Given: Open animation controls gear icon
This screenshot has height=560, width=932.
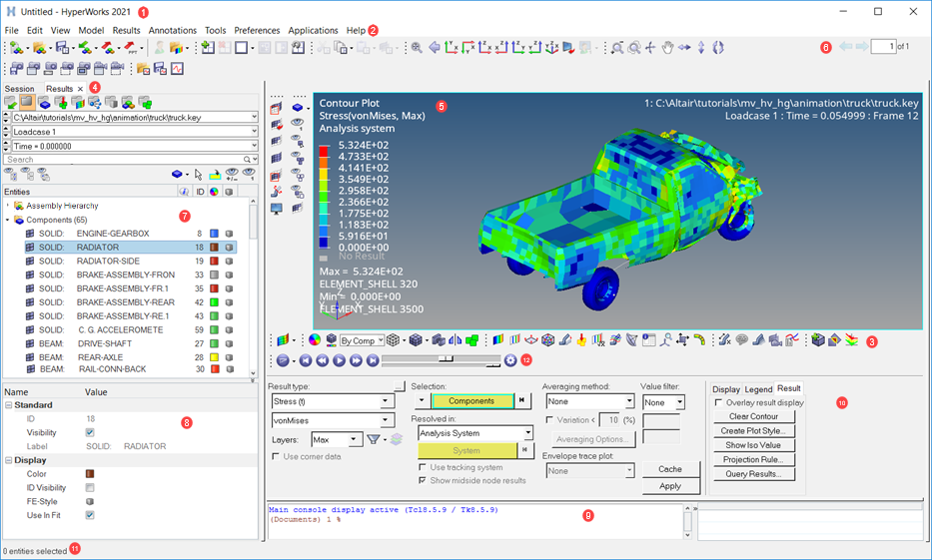Looking at the screenshot, I should coord(511,360).
